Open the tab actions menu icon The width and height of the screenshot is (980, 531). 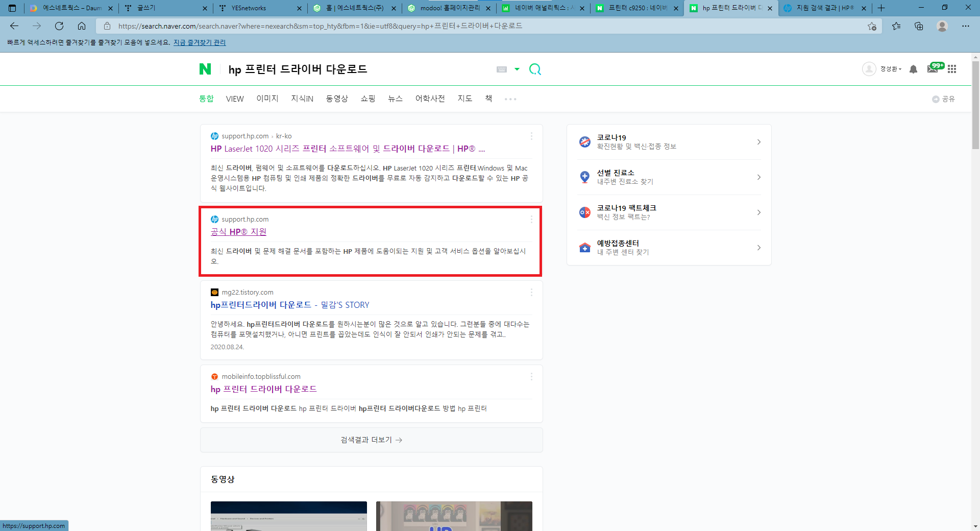pos(12,8)
